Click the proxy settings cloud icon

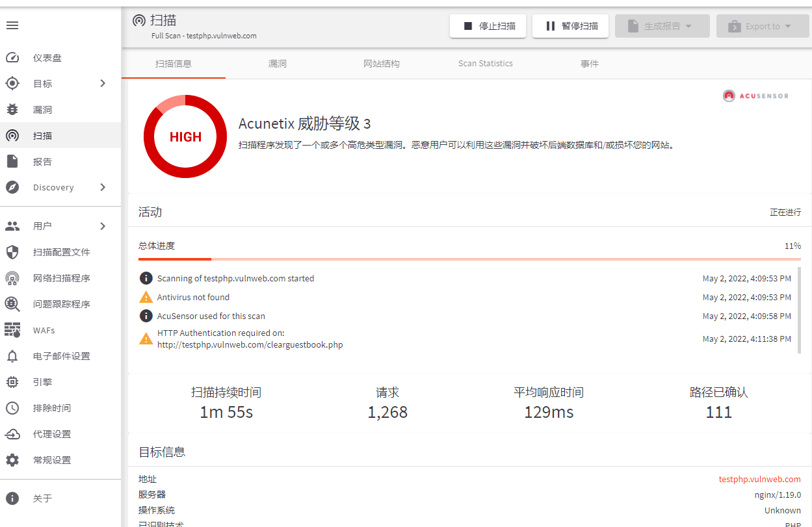tap(12, 434)
